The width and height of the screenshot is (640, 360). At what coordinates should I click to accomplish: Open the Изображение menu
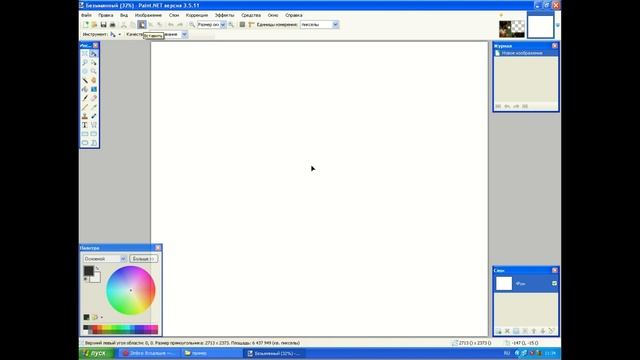coord(148,15)
